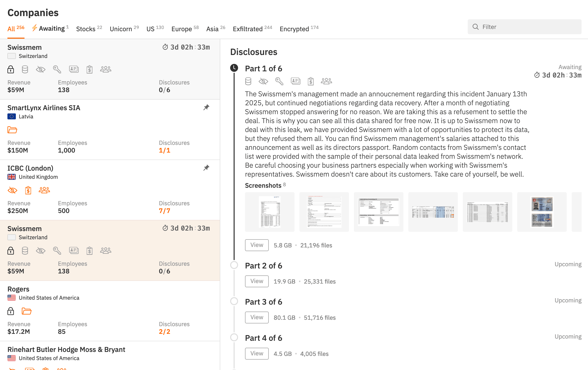Open the second form screenshot thumbnail

[324, 212]
